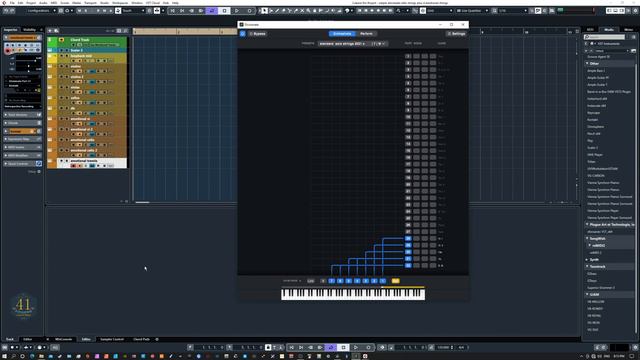The image size is (640, 360).
Task: Select blue voice 4 box above keyboard
Action: pyautogui.click(x=357, y=281)
